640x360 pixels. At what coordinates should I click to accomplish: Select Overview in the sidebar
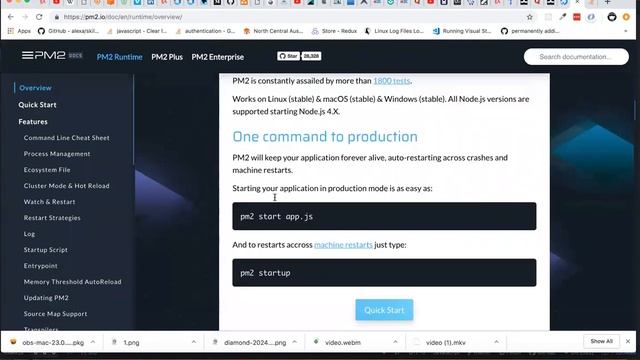pyautogui.click(x=35, y=88)
